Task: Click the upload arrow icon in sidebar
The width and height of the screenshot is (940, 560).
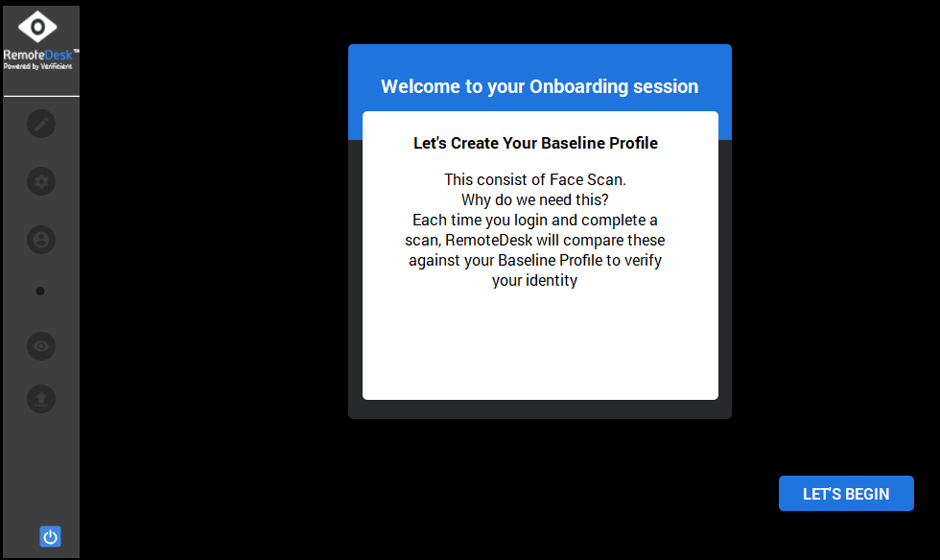Action: pyautogui.click(x=41, y=399)
